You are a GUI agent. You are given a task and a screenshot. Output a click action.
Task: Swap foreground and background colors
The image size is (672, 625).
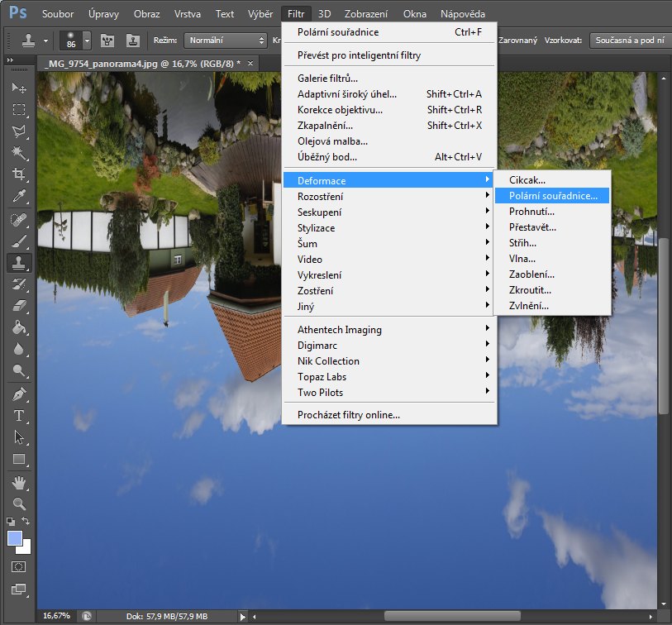click(x=26, y=522)
